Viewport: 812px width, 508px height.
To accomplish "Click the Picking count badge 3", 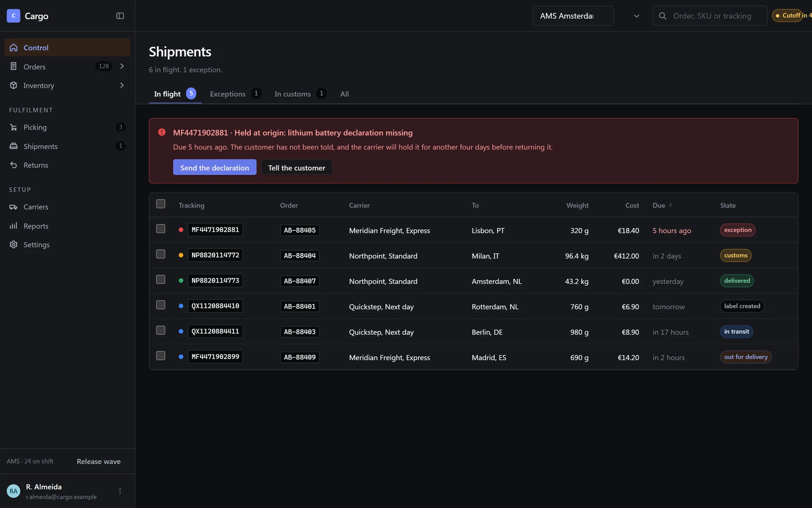I will point(120,127).
